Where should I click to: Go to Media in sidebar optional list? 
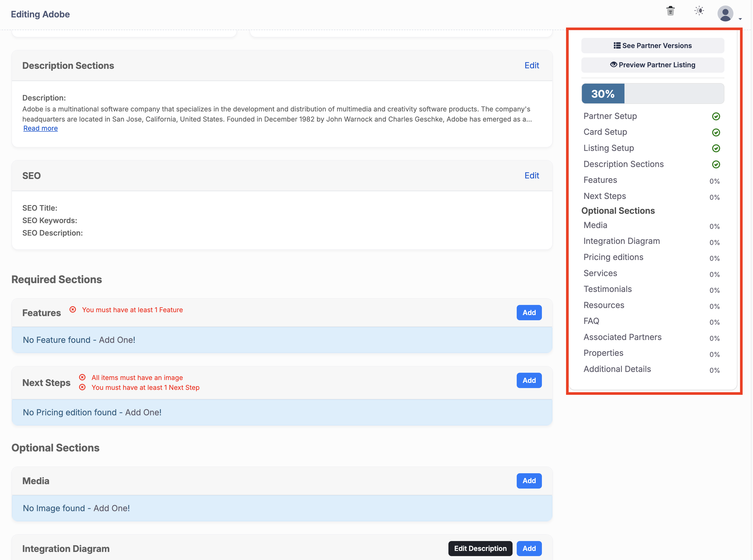595,225
